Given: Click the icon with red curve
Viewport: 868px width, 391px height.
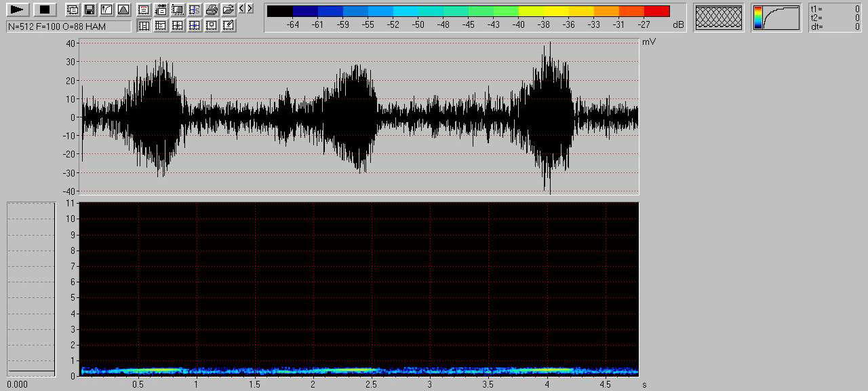Looking at the screenshot, I should click(x=144, y=10).
